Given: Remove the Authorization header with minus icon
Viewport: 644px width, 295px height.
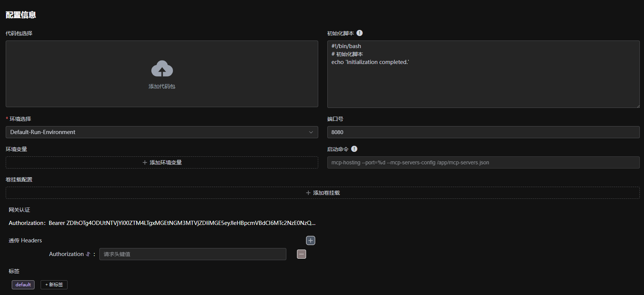Looking at the screenshot, I should pyautogui.click(x=302, y=254).
